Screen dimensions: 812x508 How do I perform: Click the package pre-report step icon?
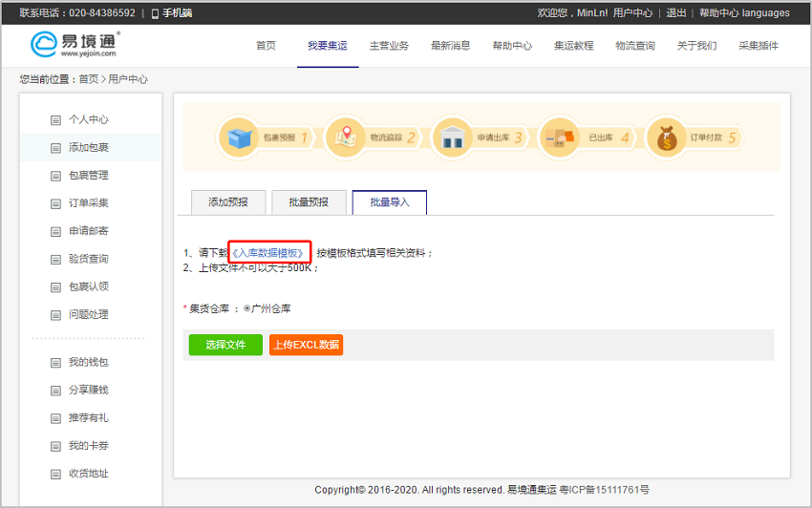(239, 138)
